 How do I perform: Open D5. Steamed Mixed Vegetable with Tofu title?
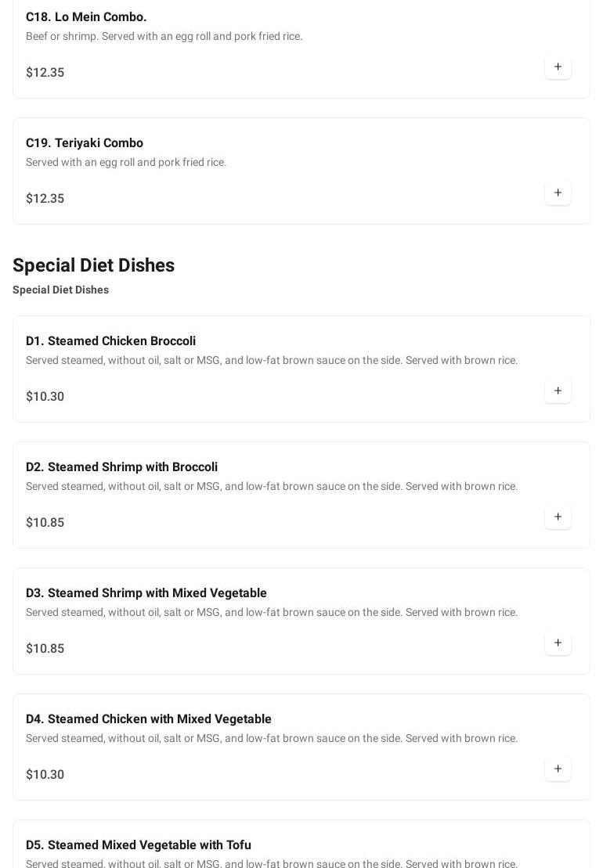[x=139, y=845]
